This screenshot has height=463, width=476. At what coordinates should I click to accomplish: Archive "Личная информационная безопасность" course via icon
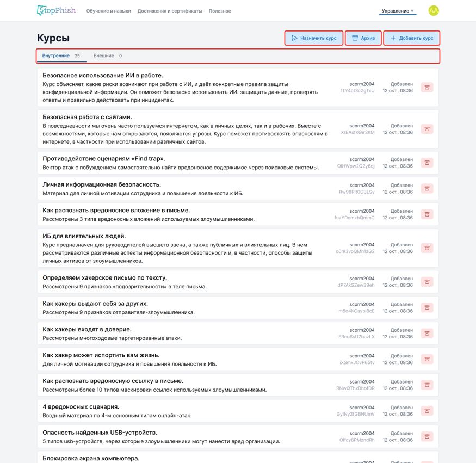pyautogui.click(x=427, y=189)
